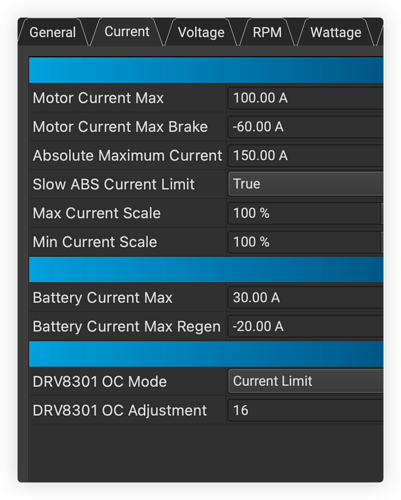Focus the Min Current Scale field
The image size is (401, 500).
coord(305,242)
